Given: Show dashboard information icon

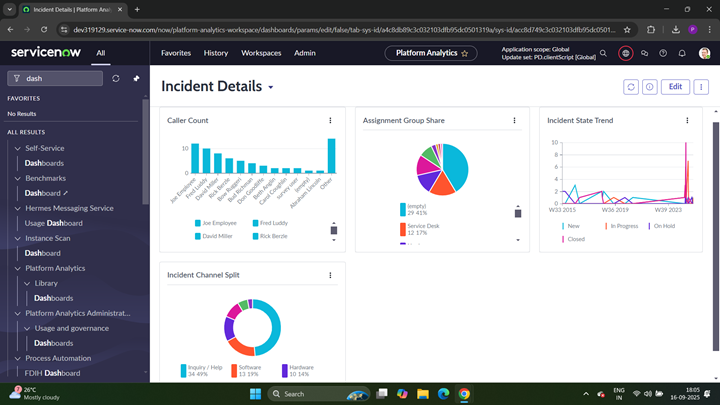Looking at the screenshot, I should click(650, 87).
